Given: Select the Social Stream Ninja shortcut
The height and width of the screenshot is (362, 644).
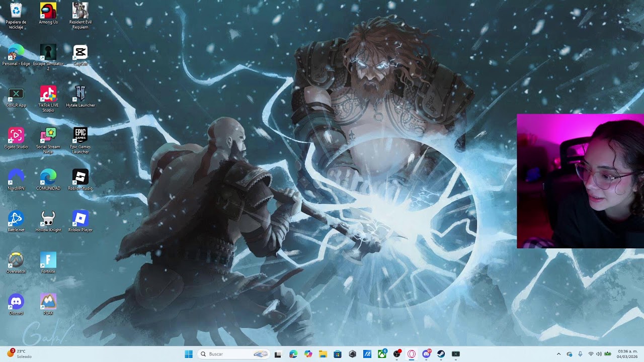Looking at the screenshot, I should click(x=48, y=140).
